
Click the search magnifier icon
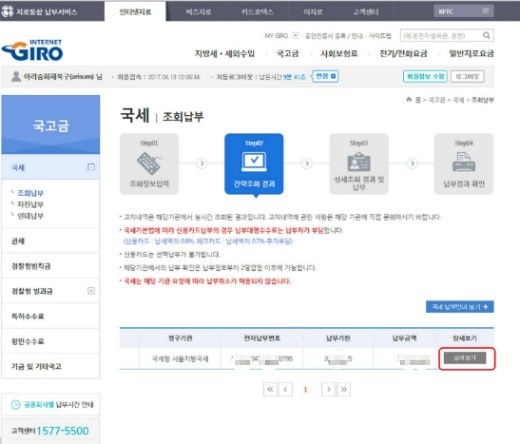pyautogui.click(x=486, y=35)
